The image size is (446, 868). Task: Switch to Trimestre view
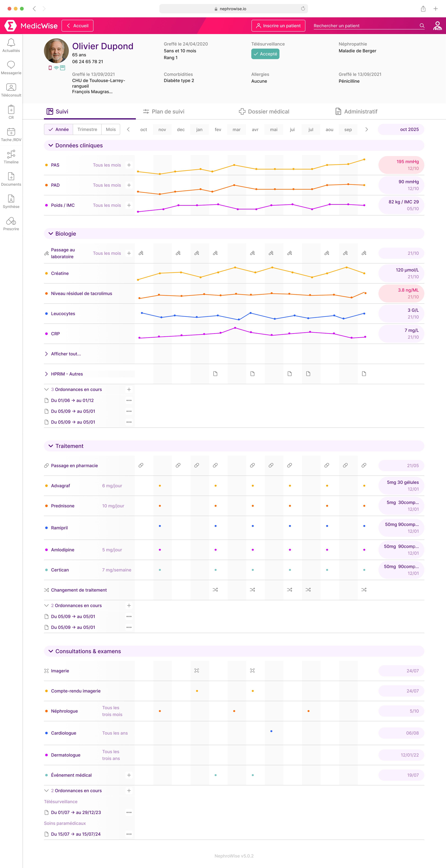(87, 129)
